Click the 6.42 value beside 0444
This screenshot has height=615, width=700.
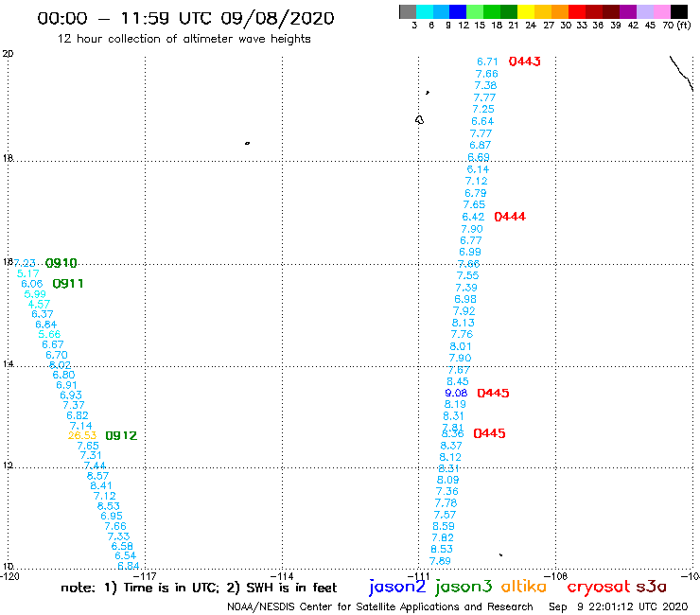click(x=473, y=217)
